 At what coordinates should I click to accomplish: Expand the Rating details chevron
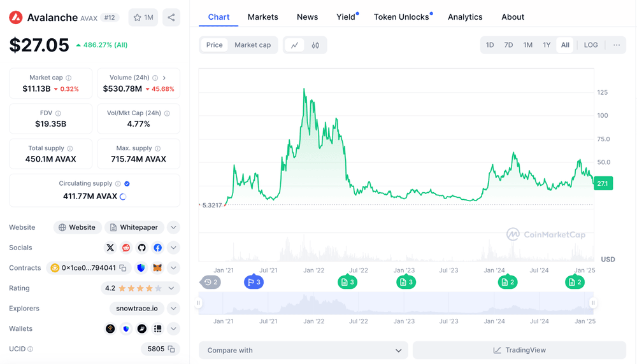pyautogui.click(x=171, y=288)
